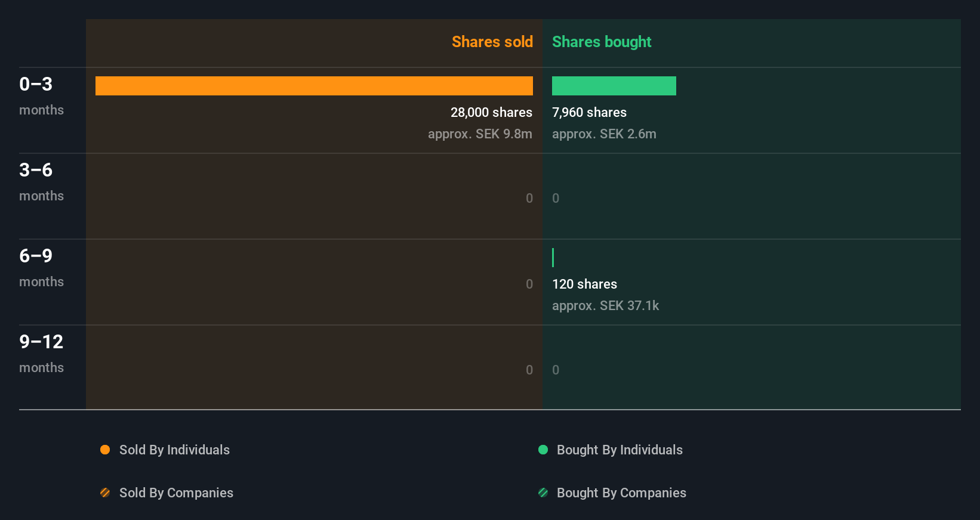Click the approx. SEK 9.8m value
The image size is (980, 520).
pos(480,134)
